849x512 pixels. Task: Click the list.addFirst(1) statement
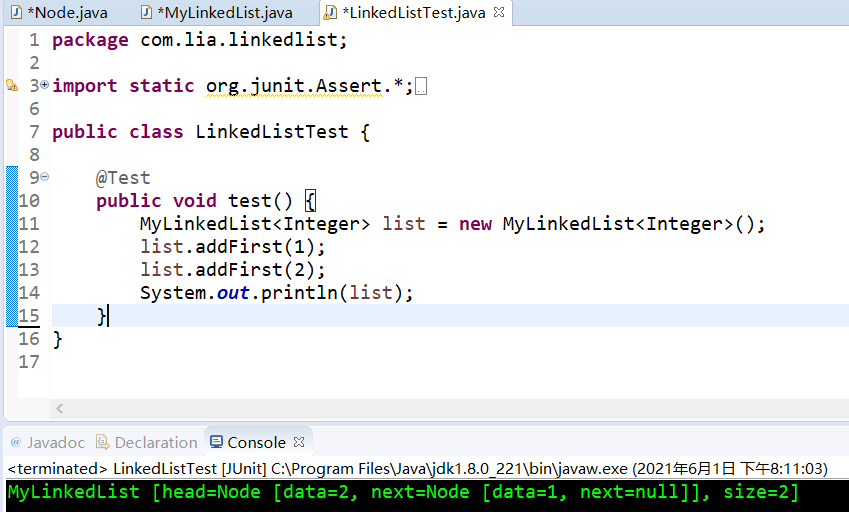[x=233, y=247]
